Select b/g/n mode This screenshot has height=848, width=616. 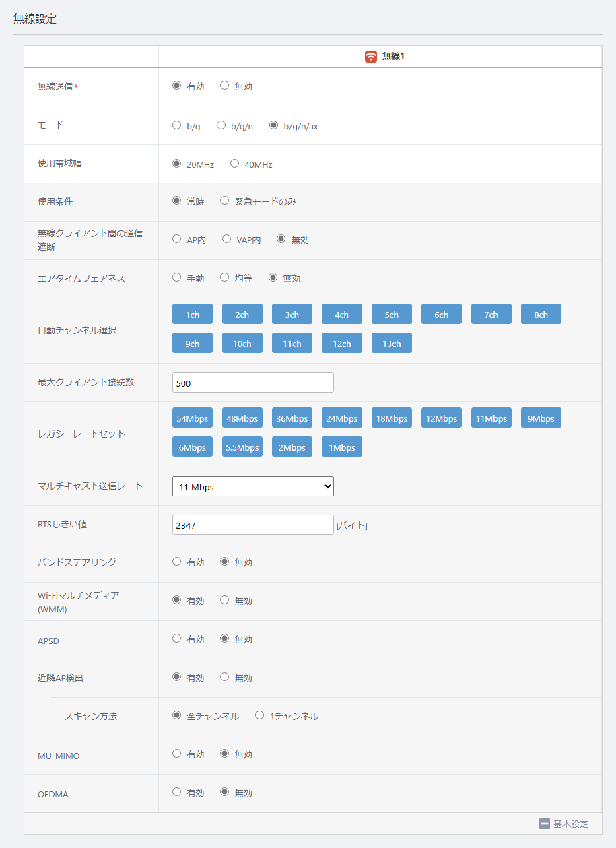221,125
